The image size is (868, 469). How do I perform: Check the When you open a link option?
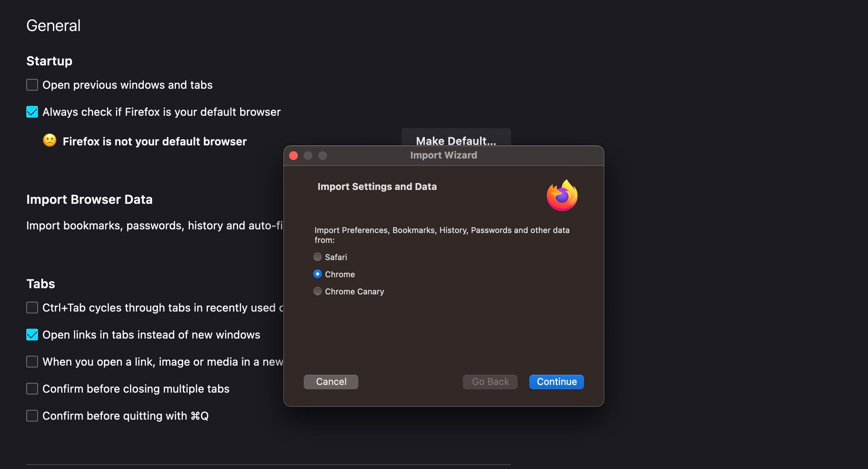tap(32, 361)
